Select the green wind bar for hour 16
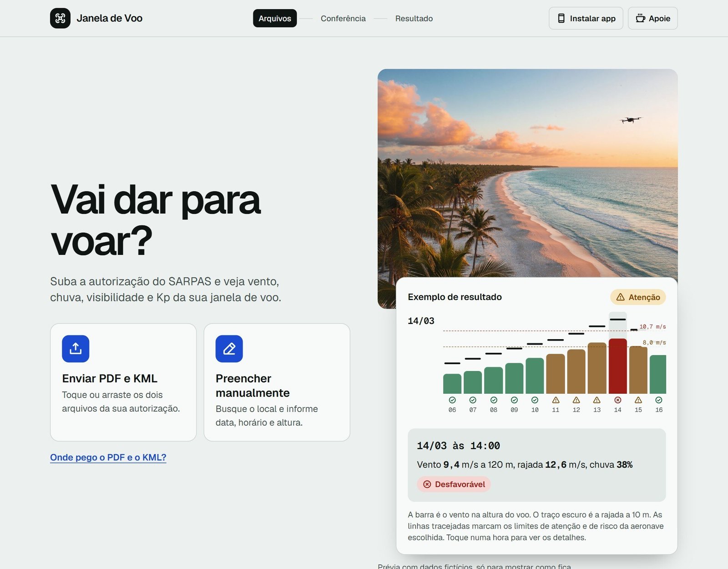This screenshot has width=728, height=569. point(658,374)
